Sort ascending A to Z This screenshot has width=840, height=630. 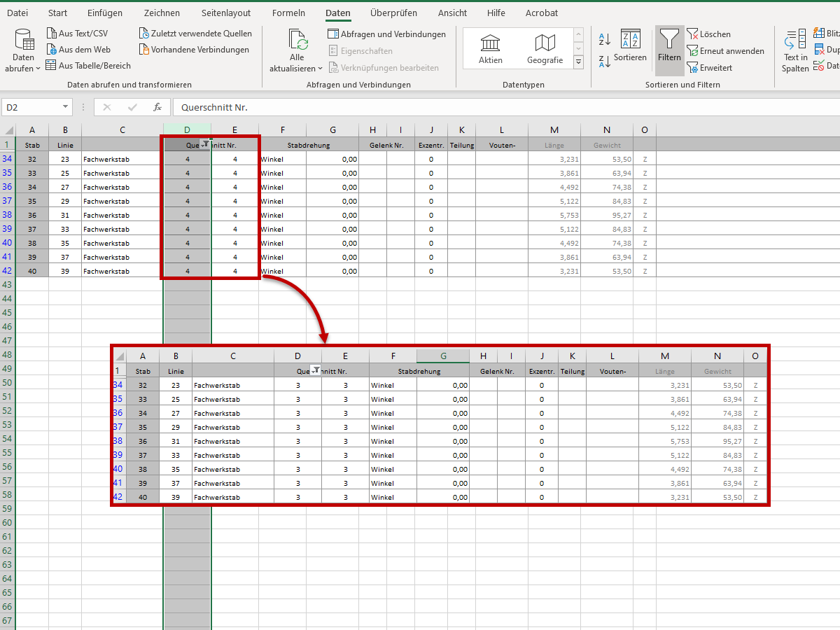pyautogui.click(x=605, y=39)
